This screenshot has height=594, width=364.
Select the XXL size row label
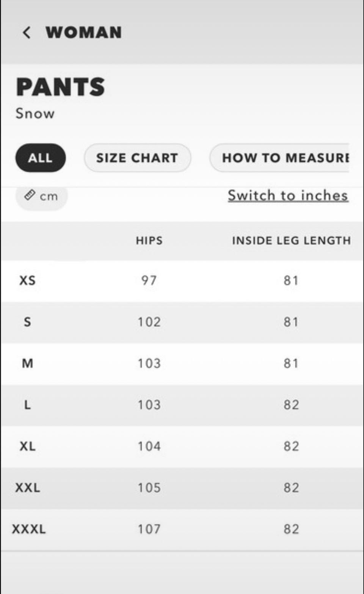click(27, 487)
